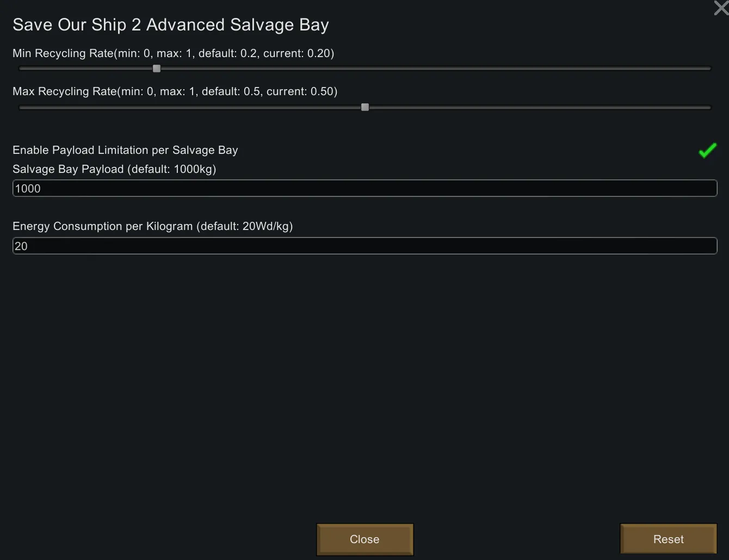Place cursor after 1000 in payload field
The width and height of the screenshot is (729, 560).
coord(42,189)
